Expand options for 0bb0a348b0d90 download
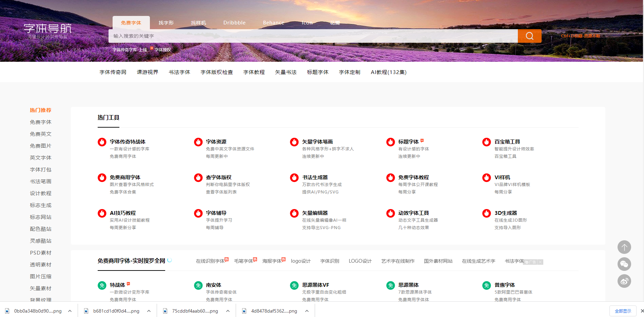Viewport: 644px width, 317px height. tap(70, 311)
